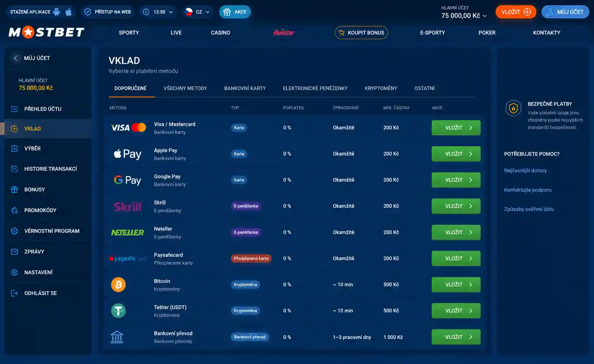Click the Historie transakcí icon
Viewport: 594px width, 364px height.
[14, 169]
